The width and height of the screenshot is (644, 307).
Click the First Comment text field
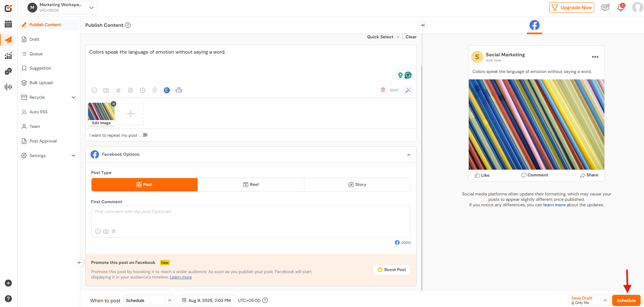(x=250, y=217)
